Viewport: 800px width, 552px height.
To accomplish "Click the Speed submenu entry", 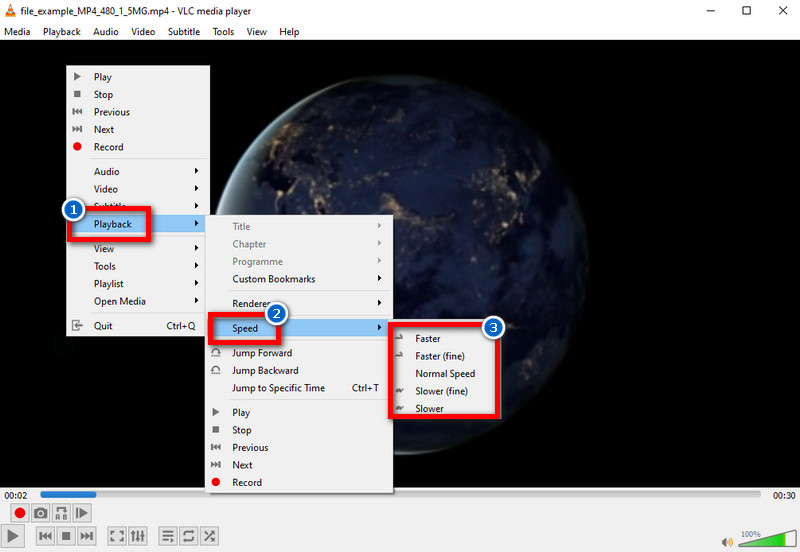I will click(299, 328).
